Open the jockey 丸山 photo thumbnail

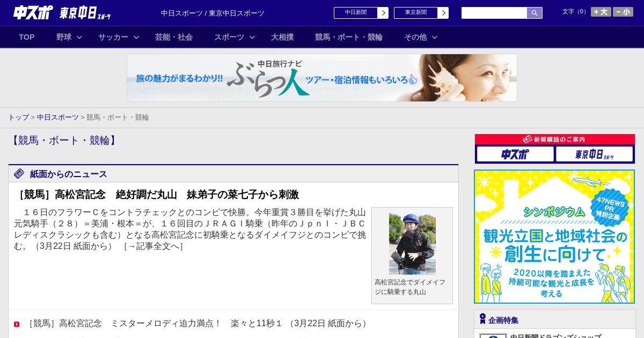[412, 244]
